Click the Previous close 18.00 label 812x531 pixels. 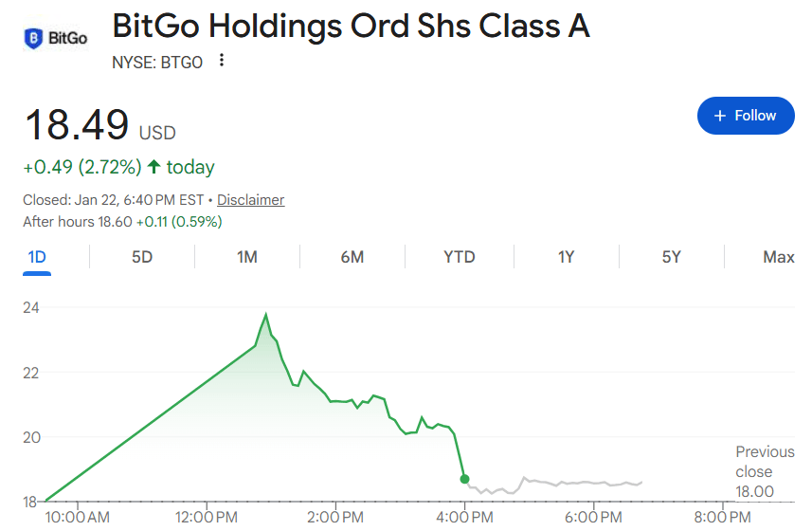coord(754,472)
